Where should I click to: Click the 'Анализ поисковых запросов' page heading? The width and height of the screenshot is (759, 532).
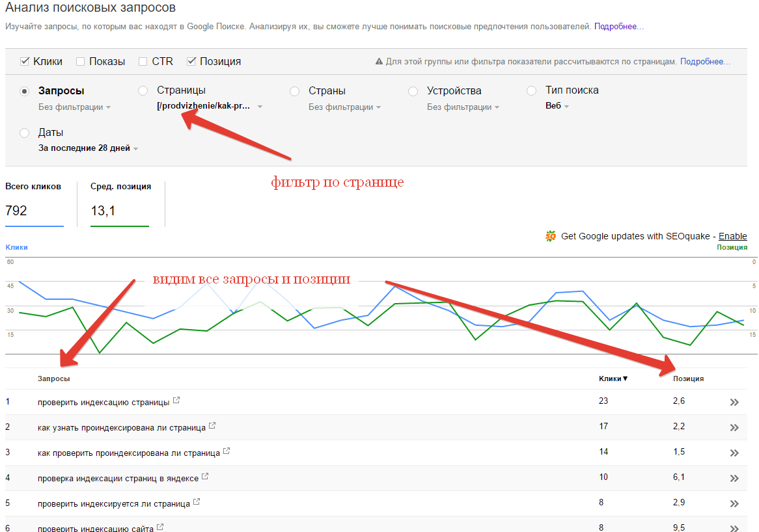[90, 8]
